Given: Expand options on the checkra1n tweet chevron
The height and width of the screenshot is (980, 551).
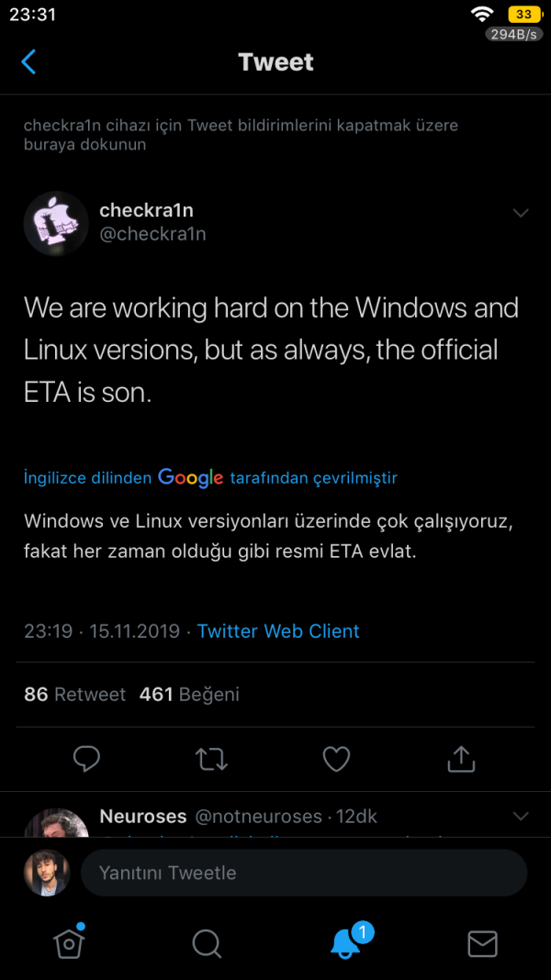Looking at the screenshot, I should tap(521, 212).
